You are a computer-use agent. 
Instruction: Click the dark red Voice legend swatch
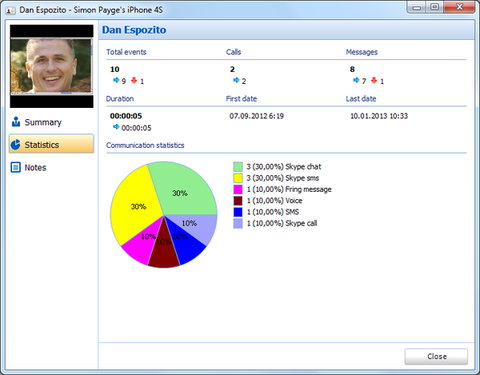click(238, 201)
